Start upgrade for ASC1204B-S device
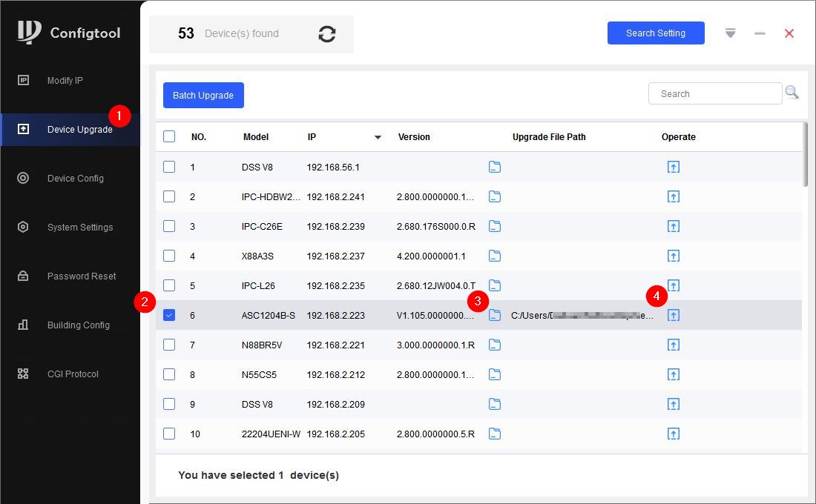Viewport: 816px width, 504px height. [674, 315]
